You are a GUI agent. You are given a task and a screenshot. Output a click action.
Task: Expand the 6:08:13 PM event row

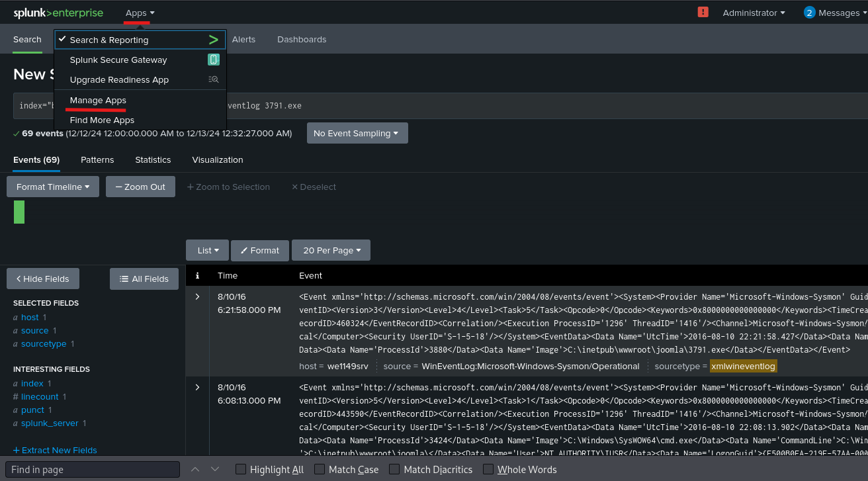[197, 387]
